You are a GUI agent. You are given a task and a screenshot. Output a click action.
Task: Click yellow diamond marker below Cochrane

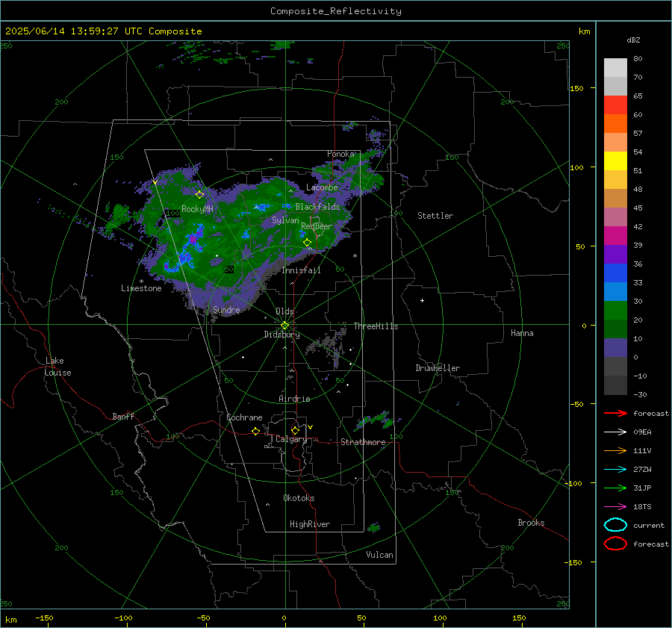click(256, 431)
